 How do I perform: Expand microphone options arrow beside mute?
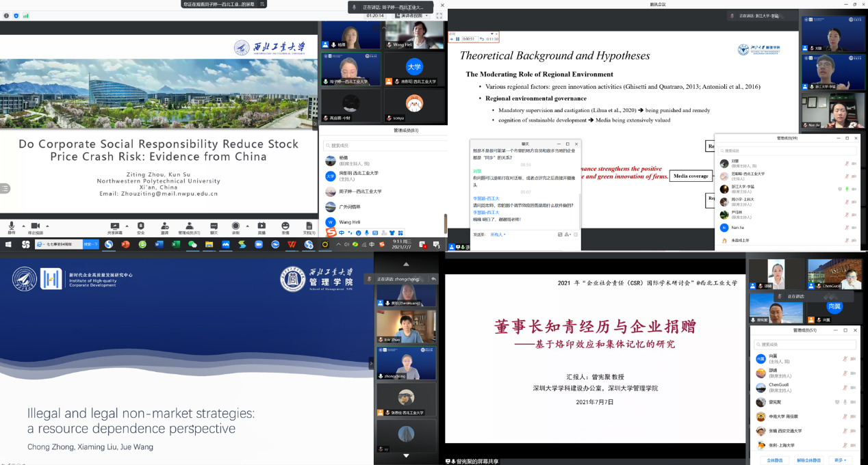[x=23, y=226]
